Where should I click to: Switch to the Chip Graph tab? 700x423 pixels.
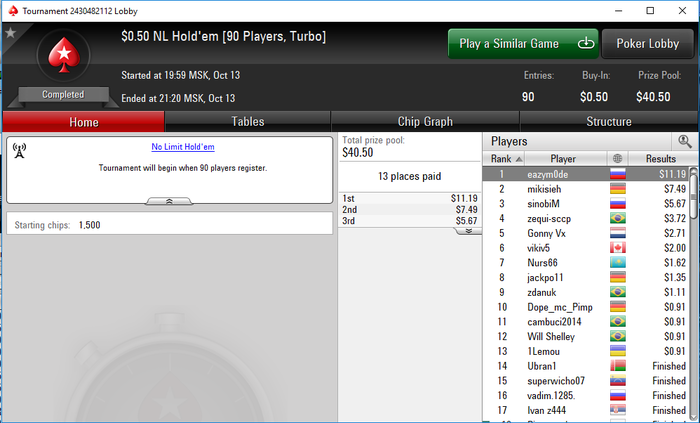pos(425,122)
